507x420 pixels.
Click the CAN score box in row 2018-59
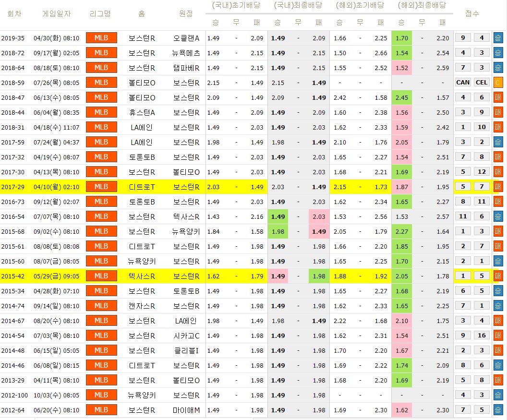point(463,83)
